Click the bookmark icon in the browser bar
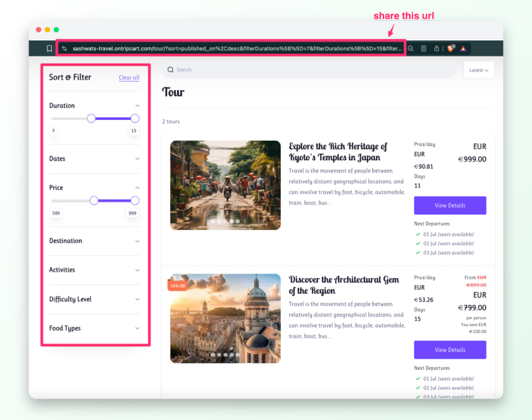Viewport: 532px width, 420px height. pyautogui.click(x=49, y=49)
